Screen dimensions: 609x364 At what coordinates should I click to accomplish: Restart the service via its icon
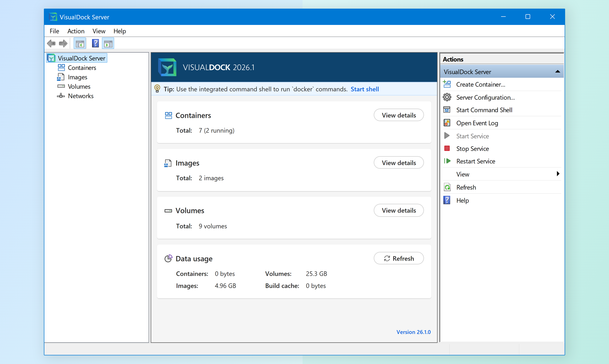click(447, 161)
